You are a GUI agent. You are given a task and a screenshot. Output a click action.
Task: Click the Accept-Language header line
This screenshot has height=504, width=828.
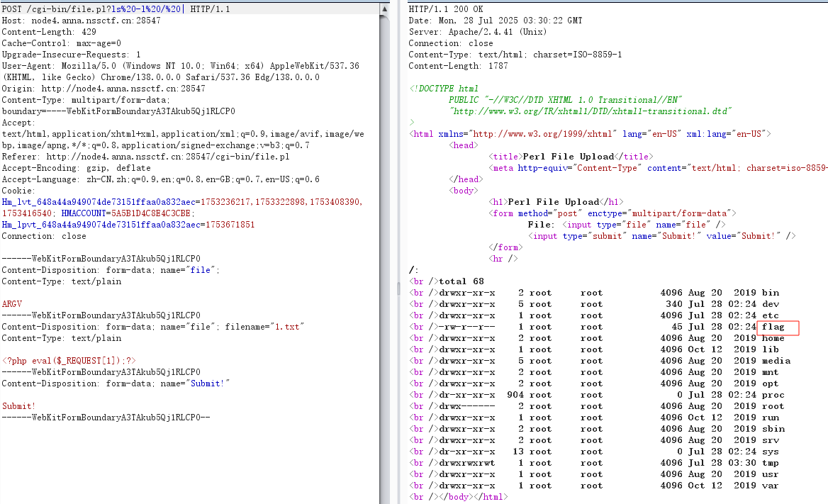160,179
